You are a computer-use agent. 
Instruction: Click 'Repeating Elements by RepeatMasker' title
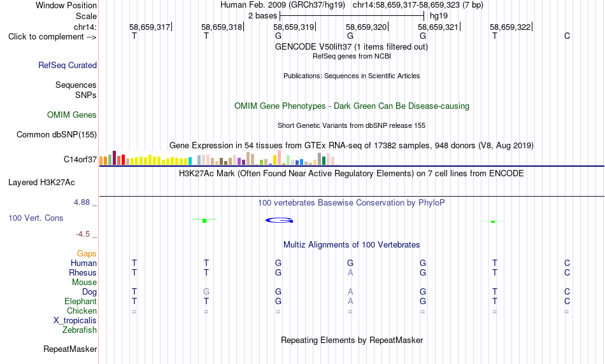click(x=352, y=340)
